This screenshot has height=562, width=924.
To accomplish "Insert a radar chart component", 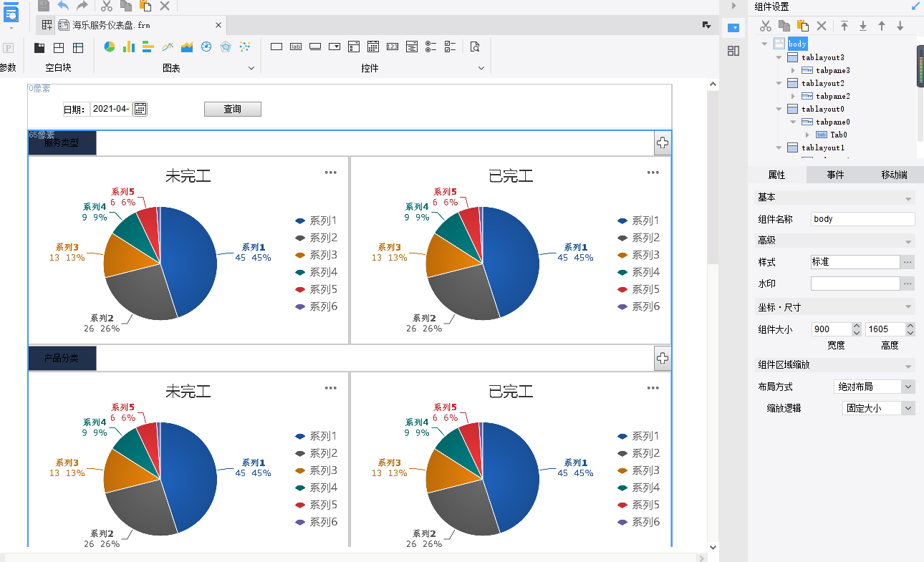I will click(x=226, y=47).
